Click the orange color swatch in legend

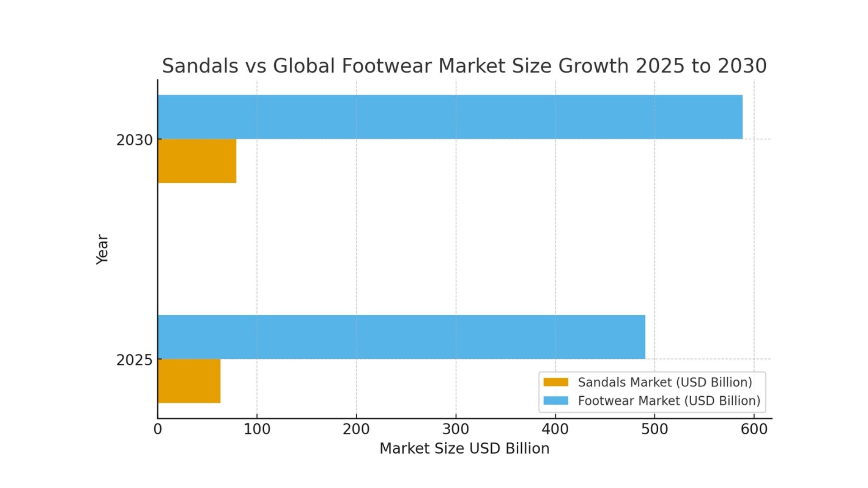coord(557,382)
